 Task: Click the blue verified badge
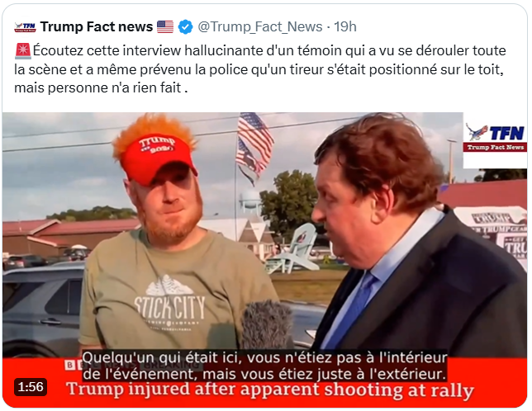click(x=185, y=26)
